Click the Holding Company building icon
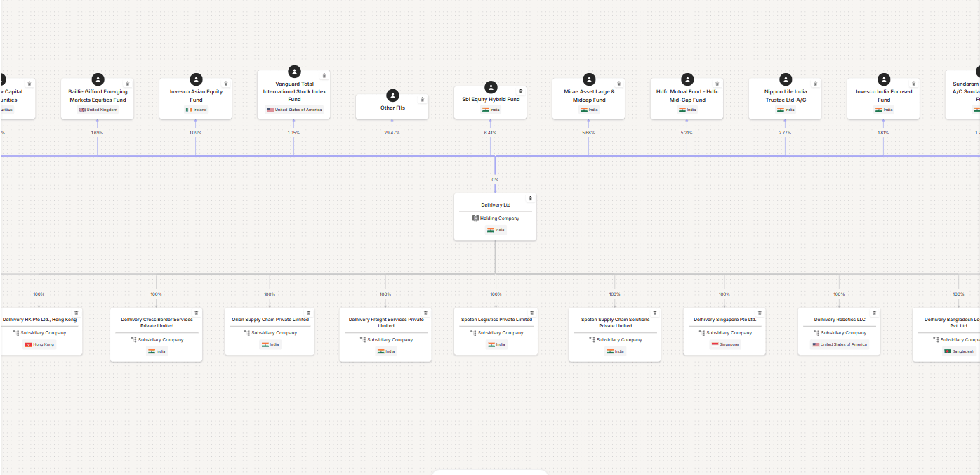This screenshot has height=475, width=980. point(475,219)
